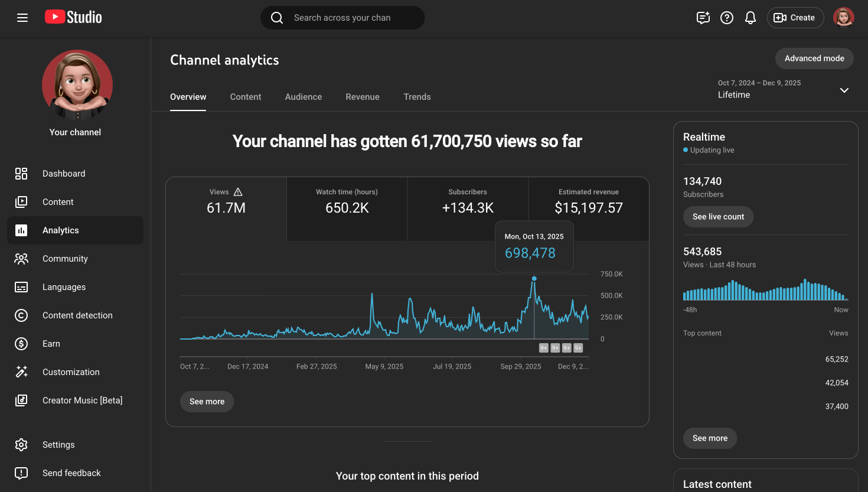Viewport: 868px width, 492px height.
Task: Select the Watch time (hours) metric card
Action: pyautogui.click(x=347, y=201)
